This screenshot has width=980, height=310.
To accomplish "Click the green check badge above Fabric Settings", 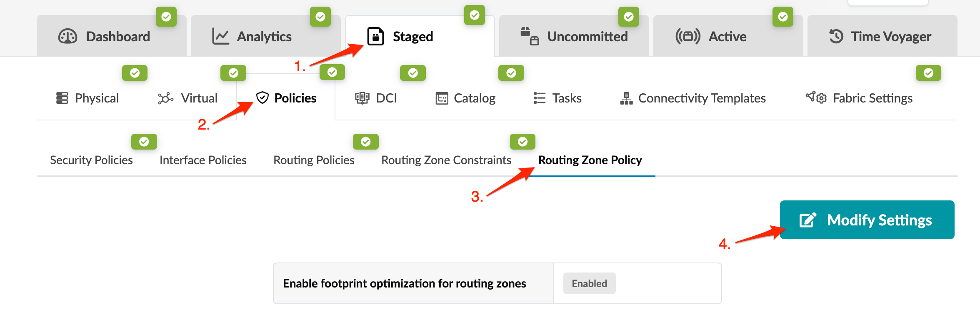I will (928, 73).
